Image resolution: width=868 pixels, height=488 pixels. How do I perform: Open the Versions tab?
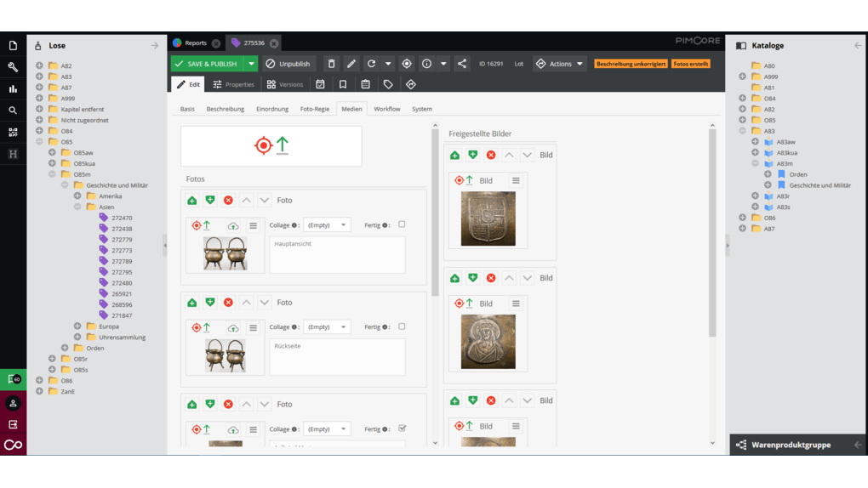pos(285,84)
